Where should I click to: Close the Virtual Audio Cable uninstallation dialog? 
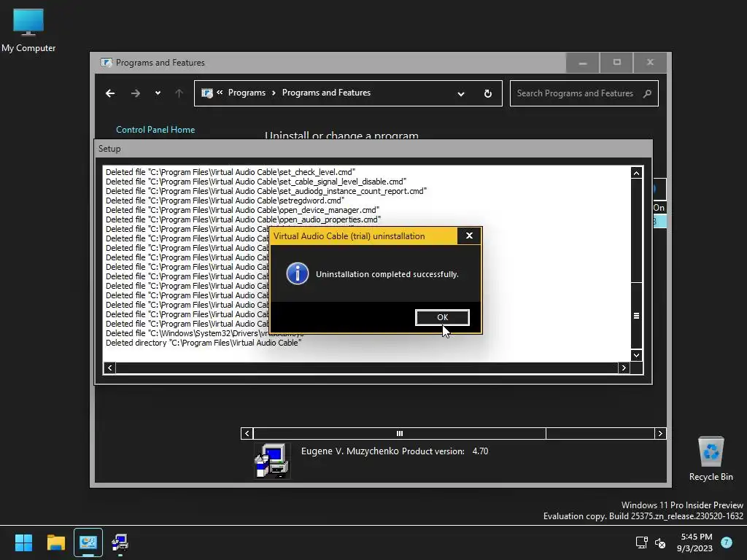click(x=469, y=236)
